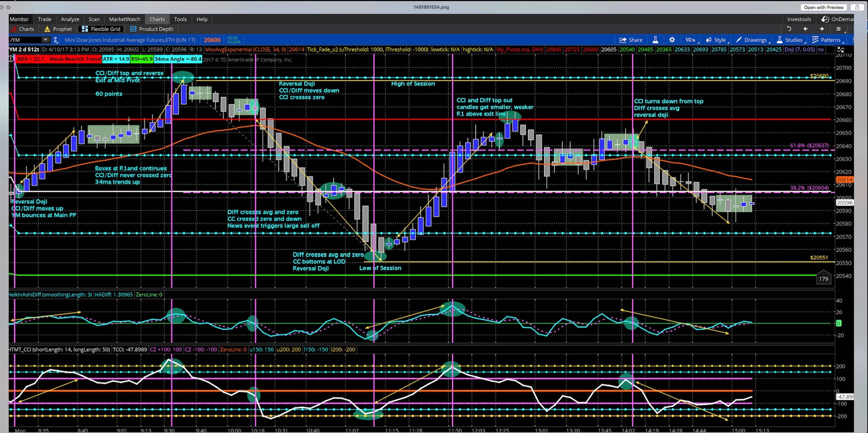The width and height of the screenshot is (868, 433).
Task: Click the flask icon beside Share
Action: (655, 40)
